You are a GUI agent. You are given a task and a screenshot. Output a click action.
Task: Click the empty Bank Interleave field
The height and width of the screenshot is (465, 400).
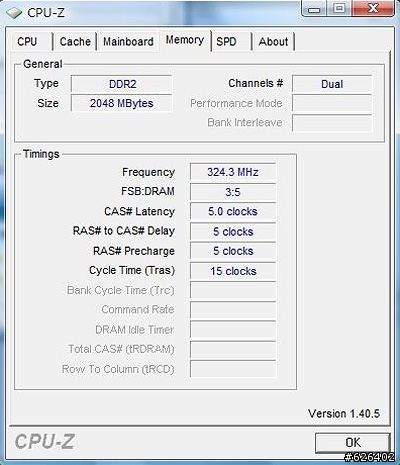pos(332,123)
